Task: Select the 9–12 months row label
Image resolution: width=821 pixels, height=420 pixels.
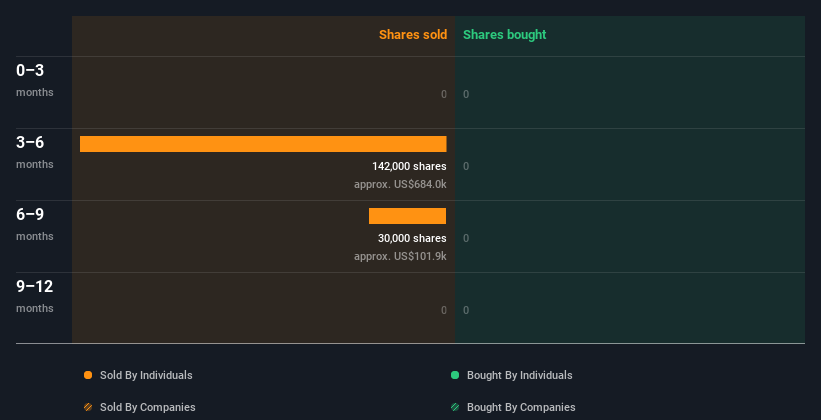Action: (x=35, y=296)
